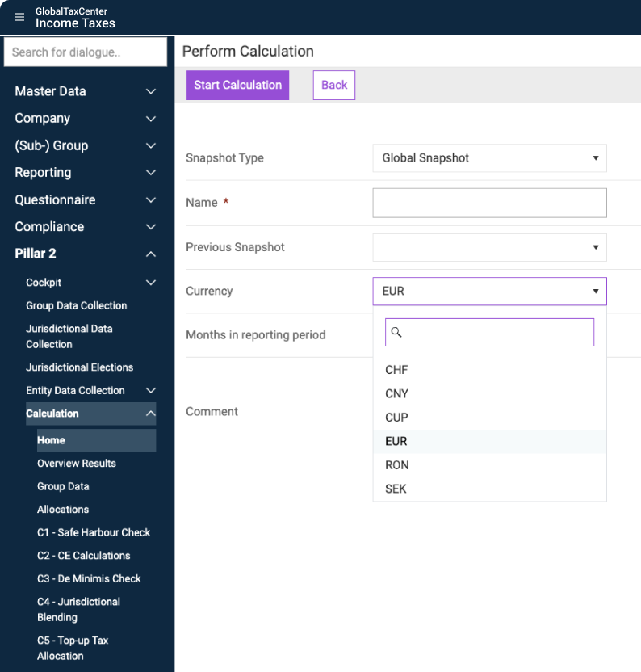Choose SEK currency option
Image resolution: width=641 pixels, height=672 pixels.
396,489
